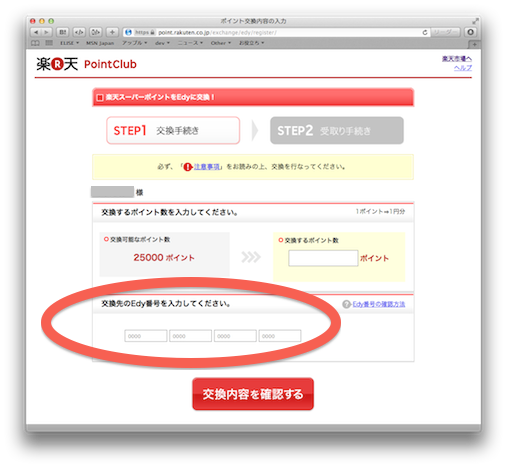The width and height of the screenshot is (507, 468).
Task: Click the new tab plus button
Action: pos(474,44)
